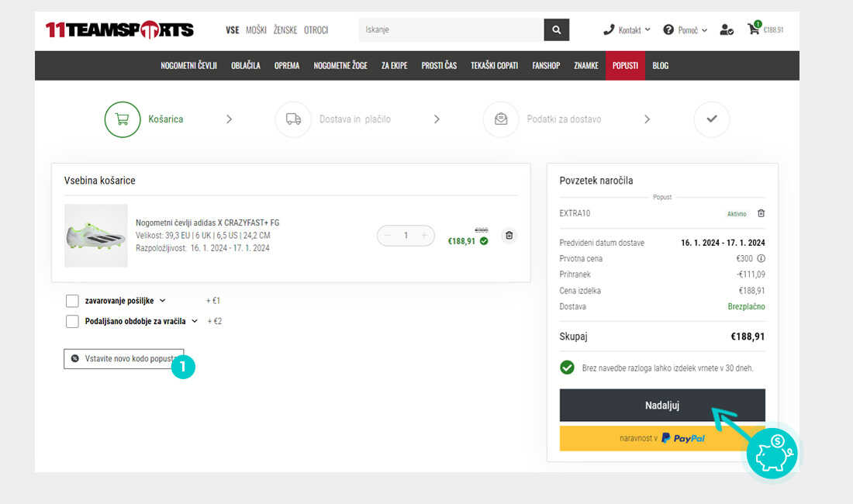Viewport: 853px width, 504px height.
Task: Click Dostava in plačilo step label
Action: click(354, 119)
